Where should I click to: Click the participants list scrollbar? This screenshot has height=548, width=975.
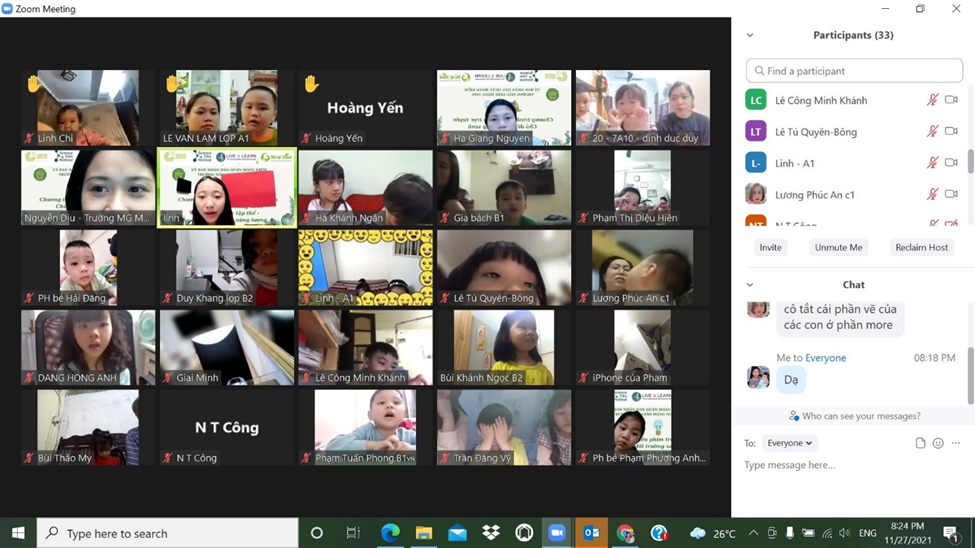970,160
